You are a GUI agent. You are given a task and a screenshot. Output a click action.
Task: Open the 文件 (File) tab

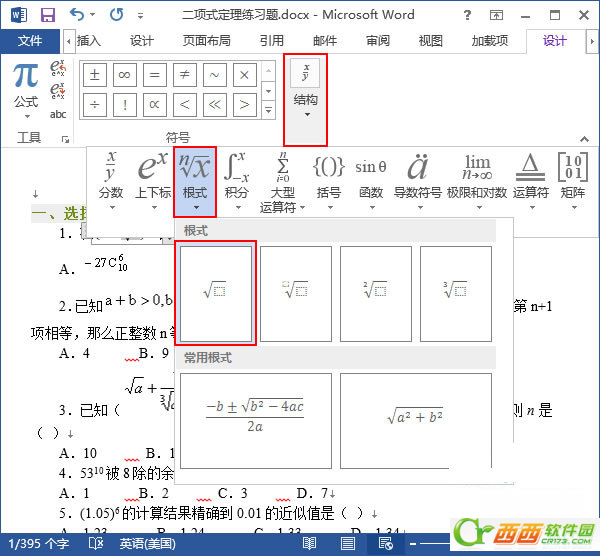[x=30, y=41]
